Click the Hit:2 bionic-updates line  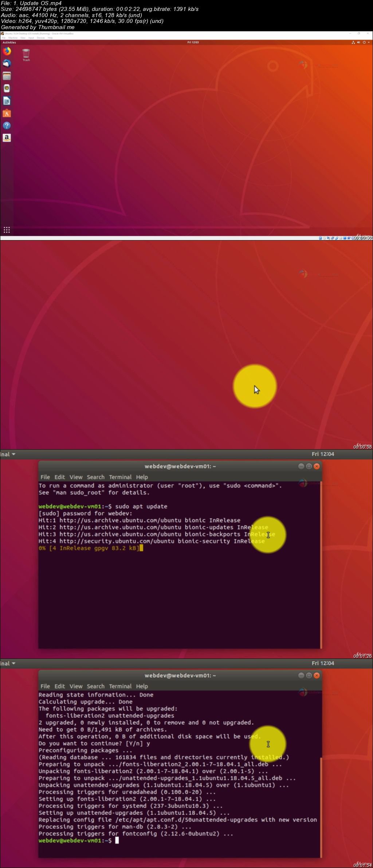tap(153, 527)
